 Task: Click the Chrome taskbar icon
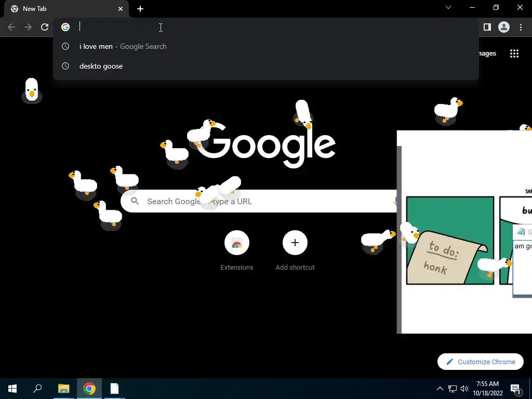point(89,389)
